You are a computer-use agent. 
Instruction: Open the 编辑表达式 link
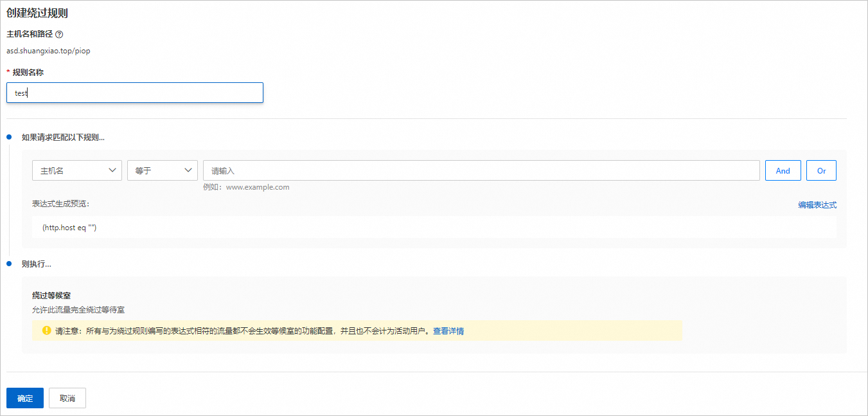817,205
